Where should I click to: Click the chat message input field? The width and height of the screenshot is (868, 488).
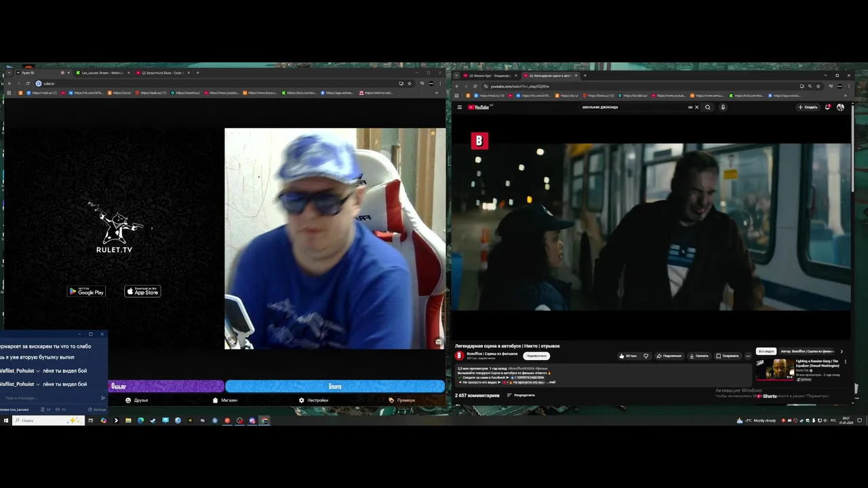click(x=51, y=398)
